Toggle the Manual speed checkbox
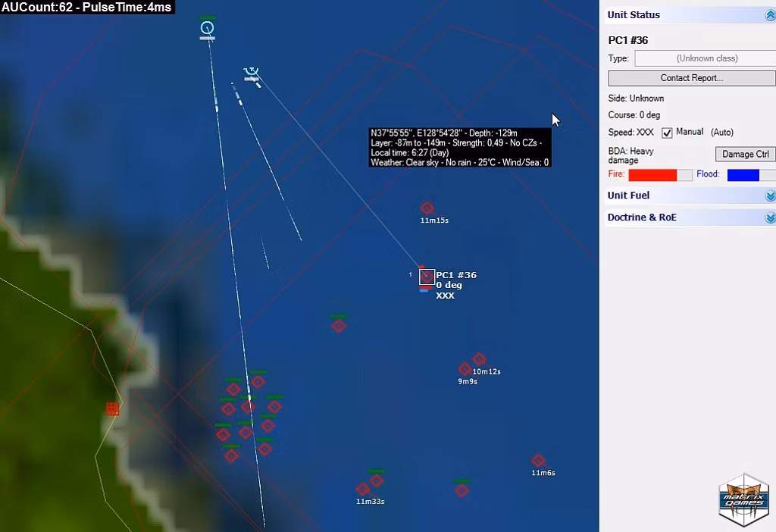Image resolution: width=776 pixels, height=532 pixels. pos(667,133)
